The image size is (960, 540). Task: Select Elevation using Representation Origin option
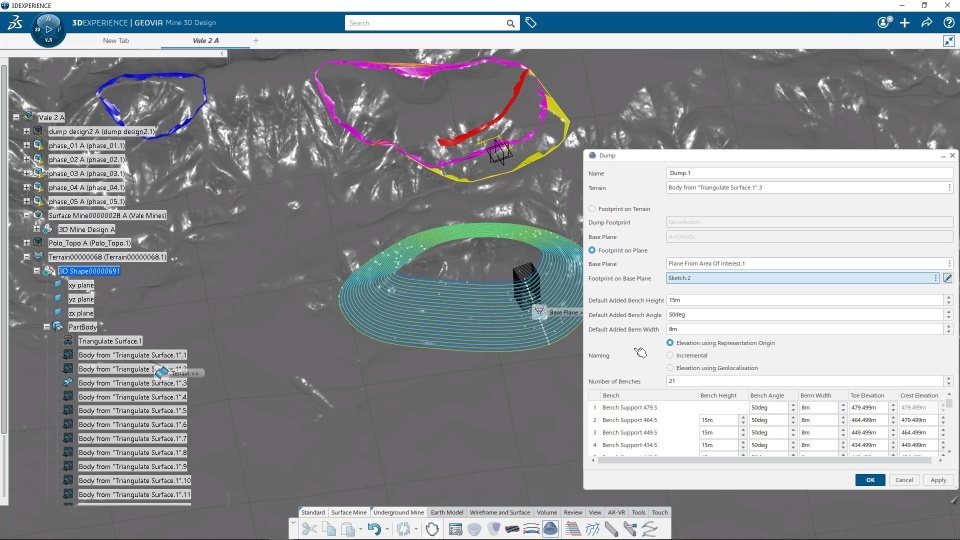tap(670, 343)
